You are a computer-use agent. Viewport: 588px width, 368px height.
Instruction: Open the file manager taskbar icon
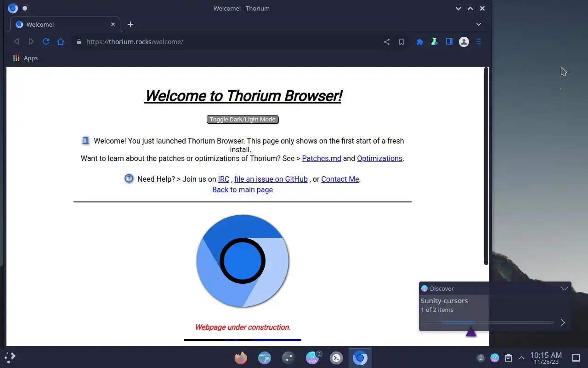[x=265, y=358]
